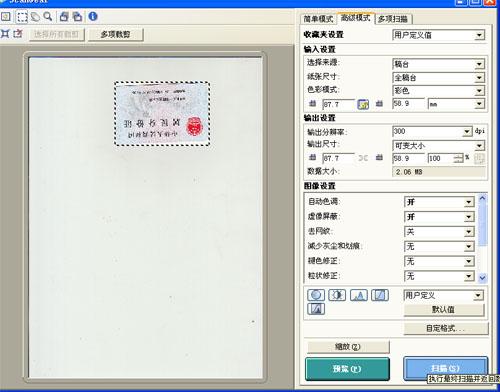Click the input width field showing 87.7
500x392 pixels.
coord(338,104)
